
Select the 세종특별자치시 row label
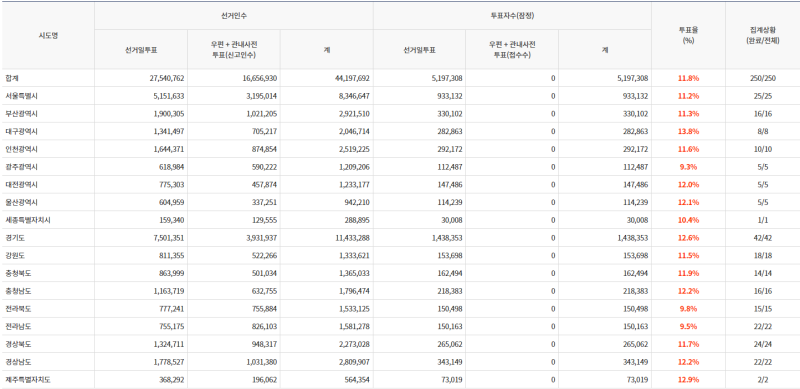pyautogui.click(x=28, y=220)
